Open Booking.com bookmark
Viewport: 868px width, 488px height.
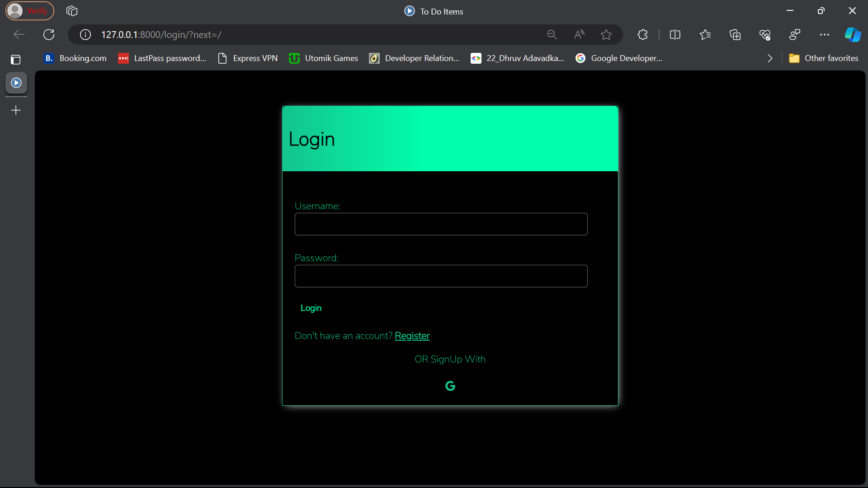point(75,58)
